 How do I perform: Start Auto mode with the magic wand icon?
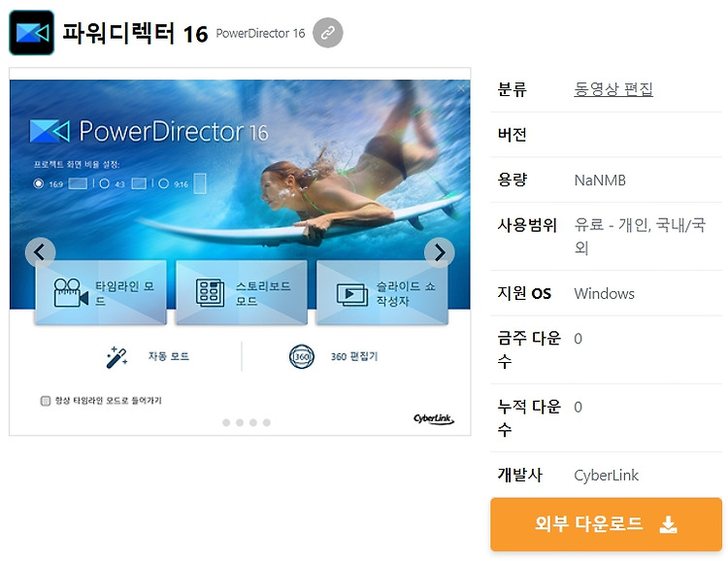click(116, 357)
